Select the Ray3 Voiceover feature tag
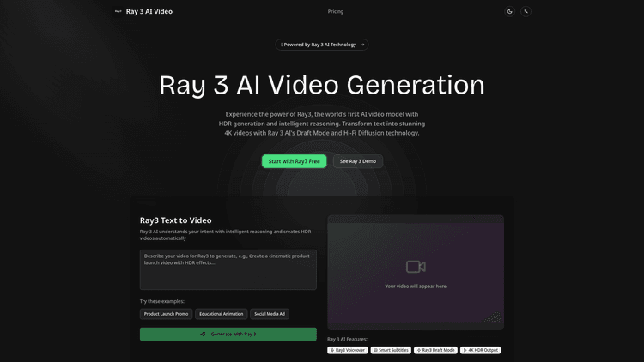 [347, 350]
